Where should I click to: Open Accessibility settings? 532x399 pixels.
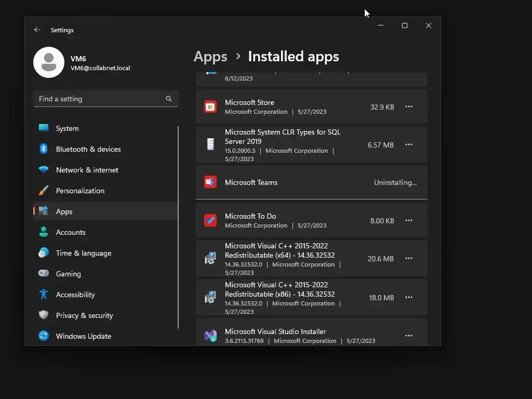click(105, 295)
